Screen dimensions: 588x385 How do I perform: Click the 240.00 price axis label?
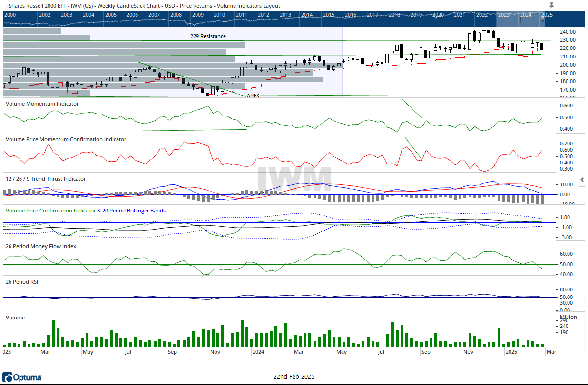568,32
